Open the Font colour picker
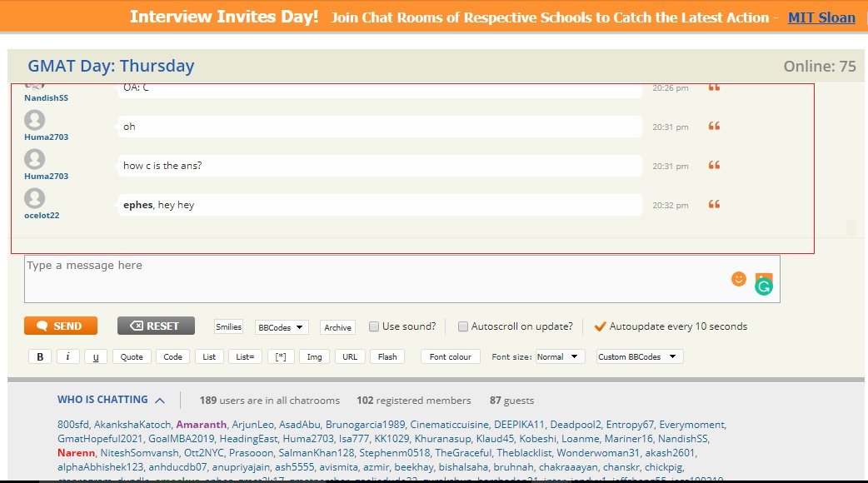 click(450, 356)
